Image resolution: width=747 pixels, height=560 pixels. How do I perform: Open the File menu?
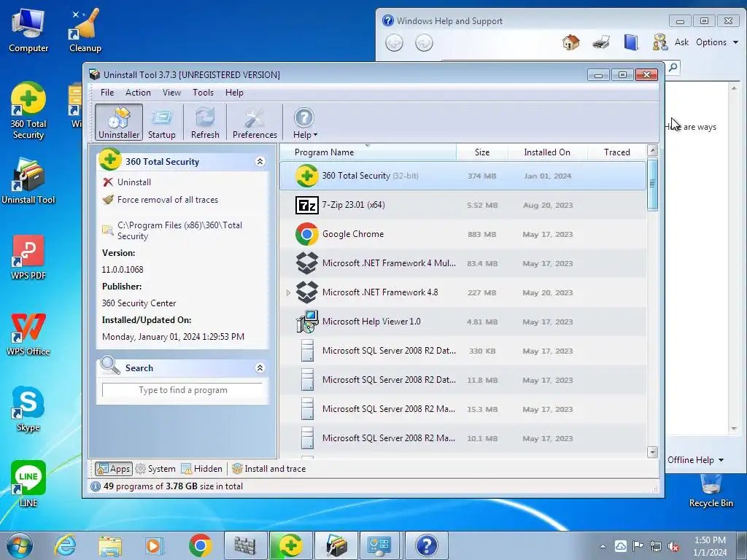(107, 93)
